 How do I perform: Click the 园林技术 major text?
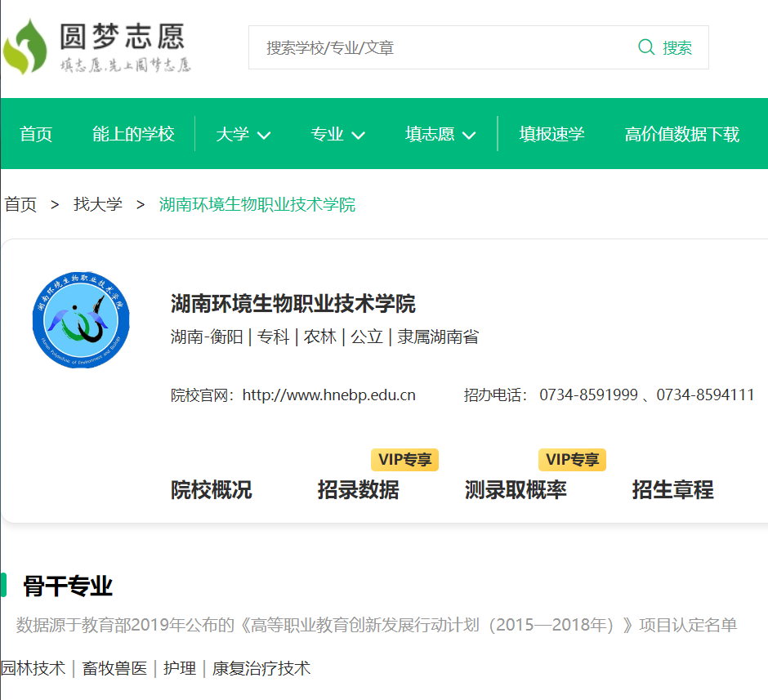33,668
